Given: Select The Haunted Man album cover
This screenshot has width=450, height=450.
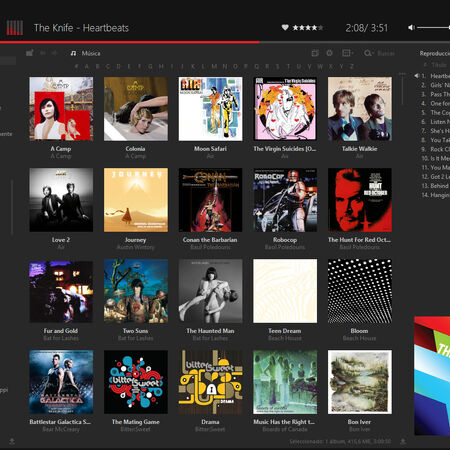Looking at the screenshot, I should pos(210,291).
